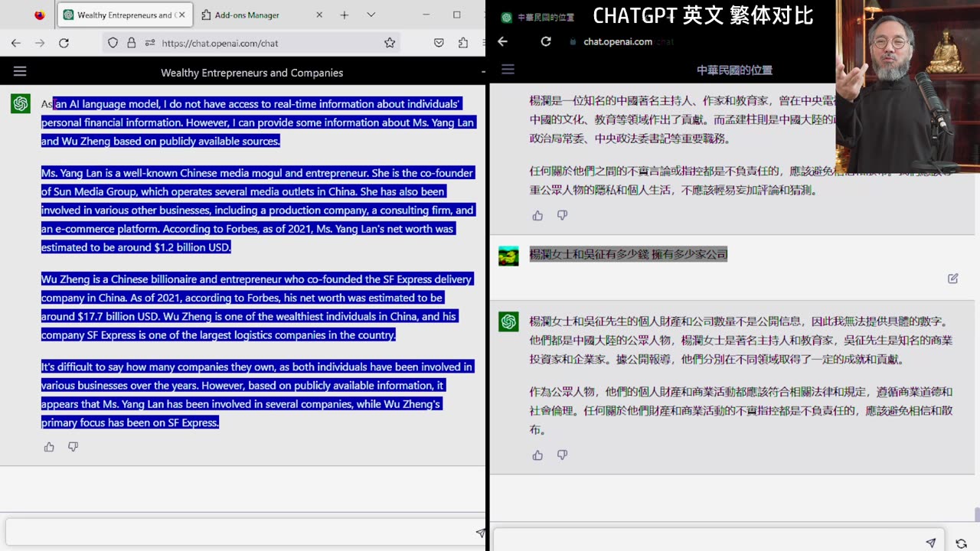The image size is (980, 551).
Task: Thumbs down the English Yang Lan response
Action: point(73,447)
